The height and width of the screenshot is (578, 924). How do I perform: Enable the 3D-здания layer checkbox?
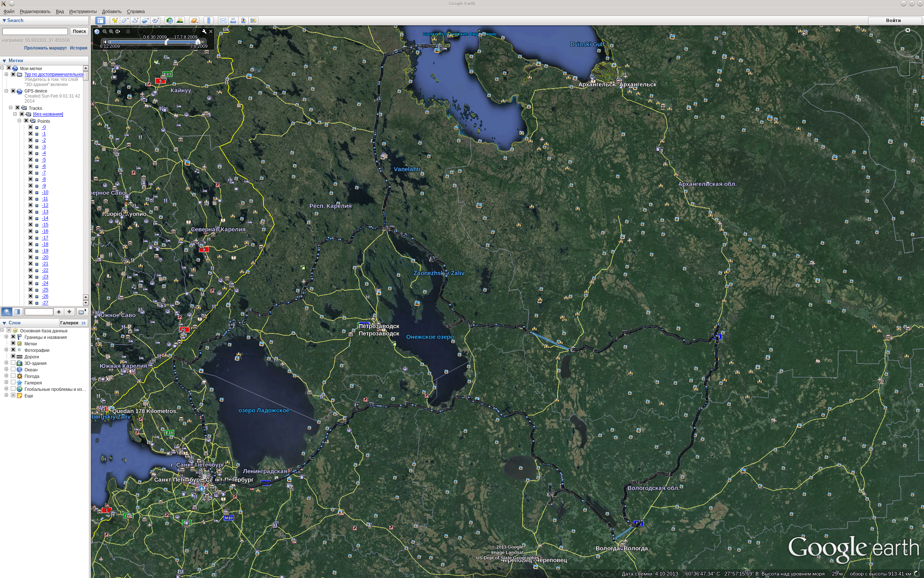tap(13, 363)
